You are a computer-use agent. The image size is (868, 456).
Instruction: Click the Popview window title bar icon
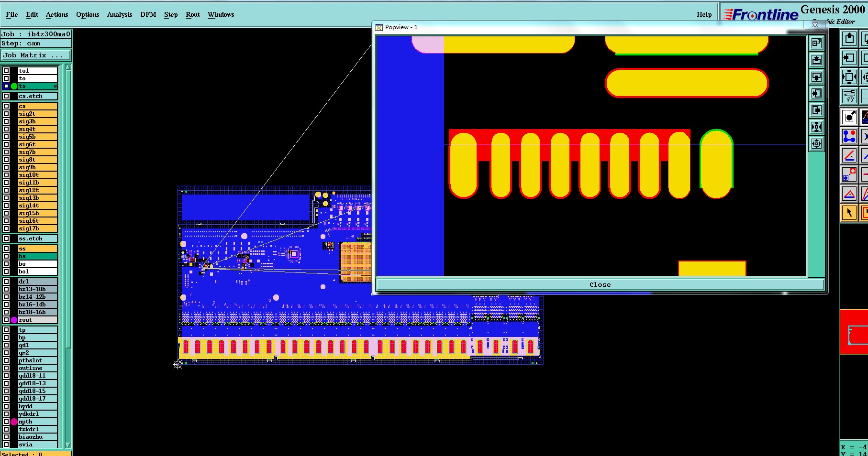[x=379, y=27]
